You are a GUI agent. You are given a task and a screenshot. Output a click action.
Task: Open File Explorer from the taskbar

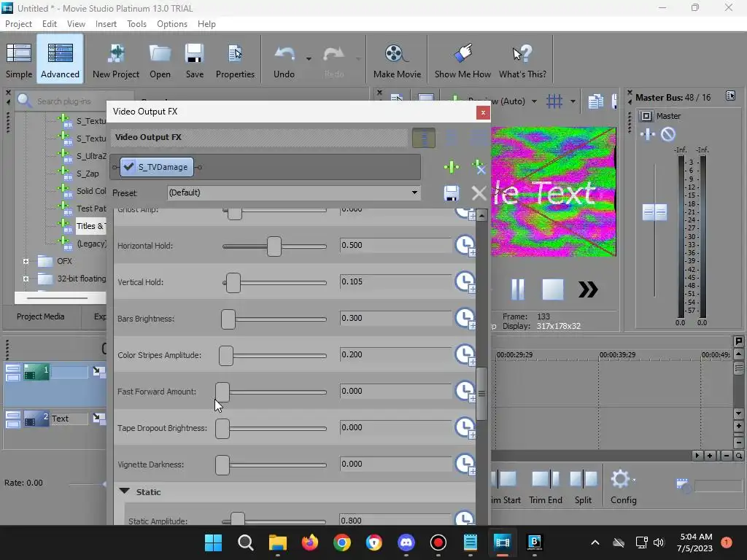tap(278, 542)
